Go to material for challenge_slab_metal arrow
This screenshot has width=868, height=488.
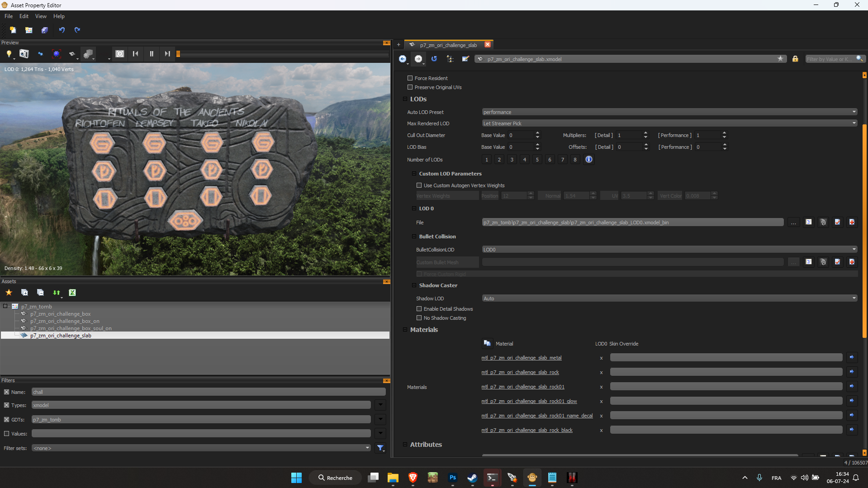(852, 357)
